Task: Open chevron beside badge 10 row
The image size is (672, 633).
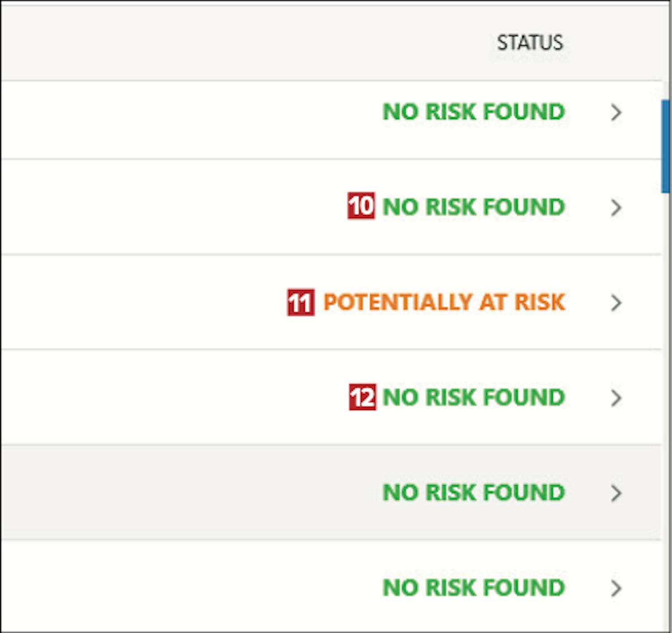Action: click(x=616, y=207)
